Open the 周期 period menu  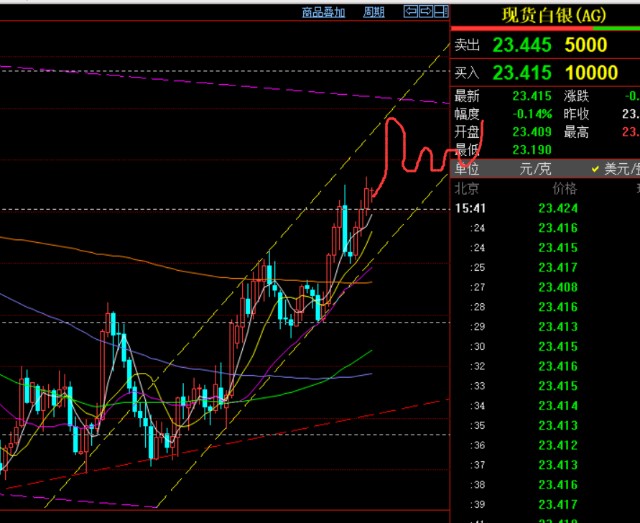[374, 12]
